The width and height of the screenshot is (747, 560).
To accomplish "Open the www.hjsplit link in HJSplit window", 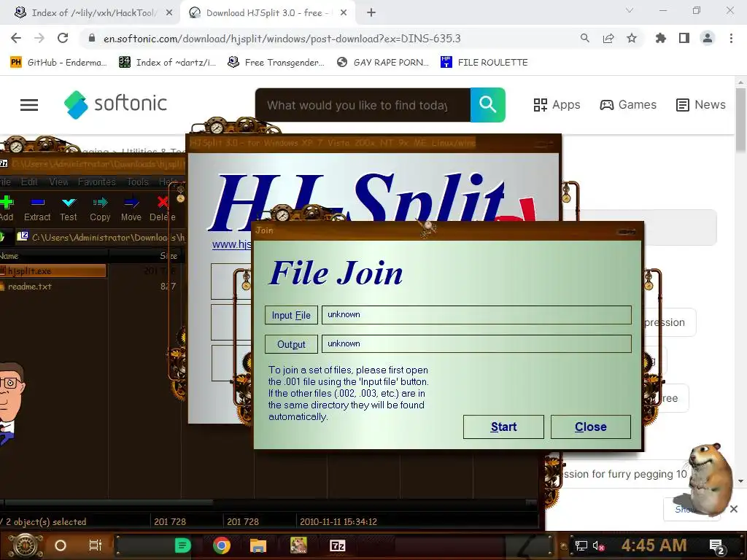I will [x=231, y=244].
